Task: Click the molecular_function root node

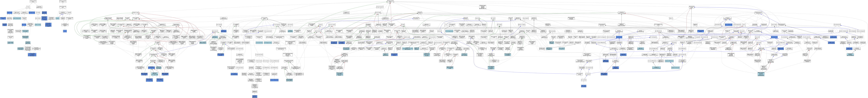Action: [33, 1]
